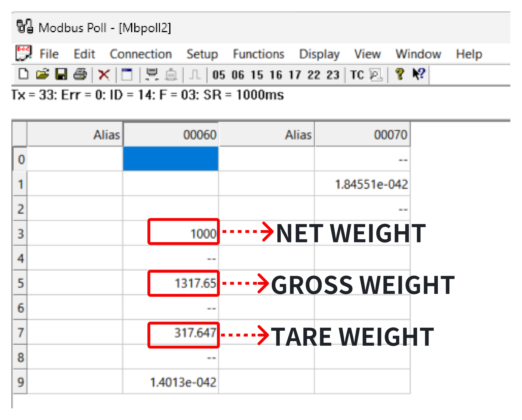This screenshot has width=522, height=420.
Task: Select the cell with value 317.647
Action: pyautogui.click(x=171, y=332)
